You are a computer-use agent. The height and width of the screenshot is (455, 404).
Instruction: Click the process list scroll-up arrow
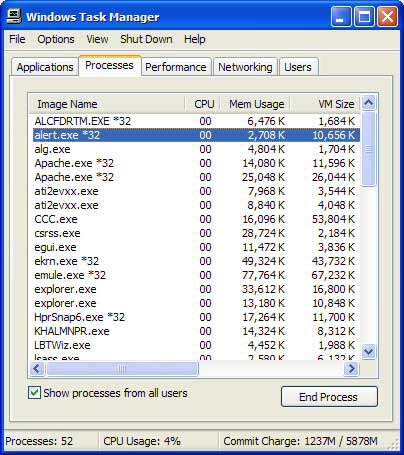point(369,103)
